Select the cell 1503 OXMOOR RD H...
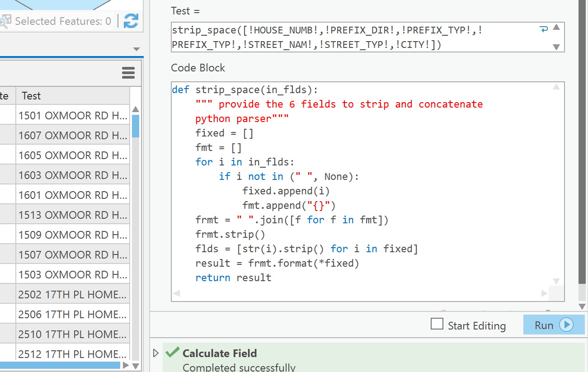Screen dimensions: 588x372 pyautogui.click(x=73, y=275)
